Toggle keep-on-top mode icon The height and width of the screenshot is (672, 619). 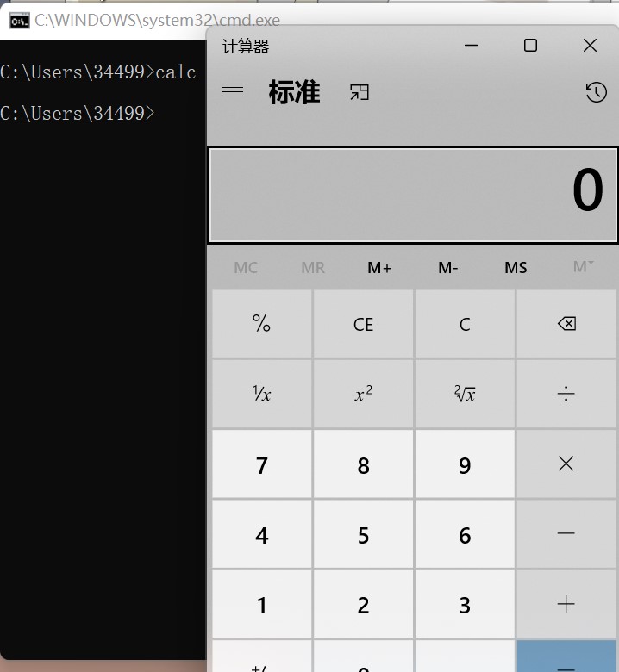[360, 92]
